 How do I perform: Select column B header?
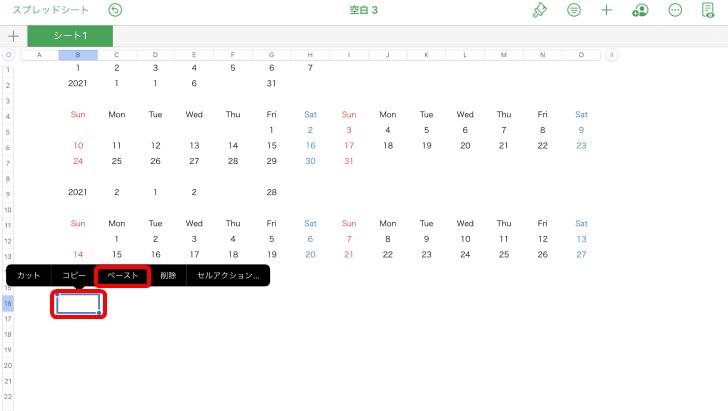tap(78, 55)
